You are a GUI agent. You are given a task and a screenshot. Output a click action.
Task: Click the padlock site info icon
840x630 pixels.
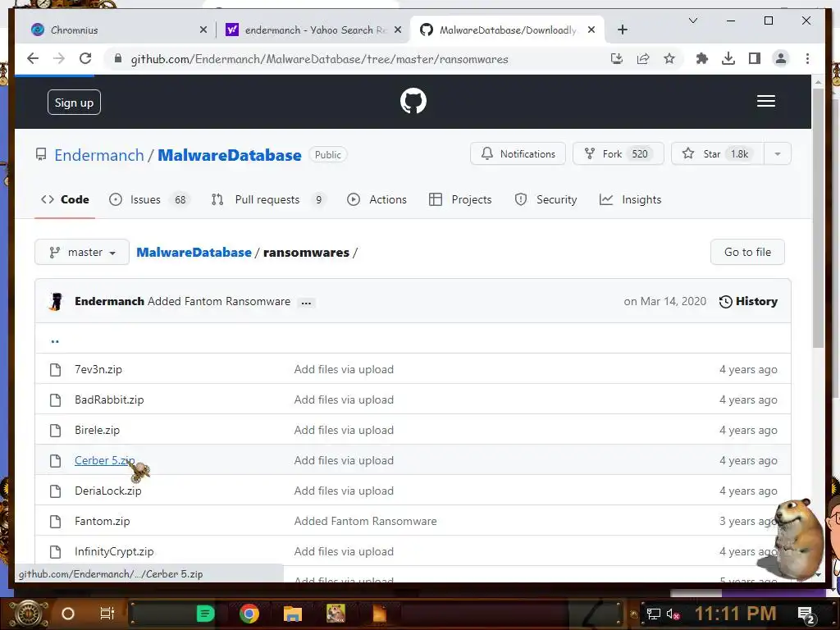[x=118, y=58]
